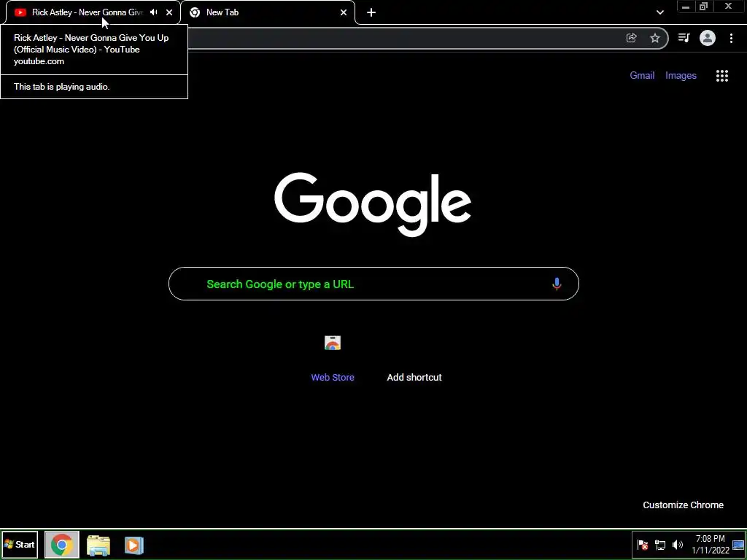Click show desktop icon in tray corner
Image resolution: width=747 pixels, height=560 pixels.
[x=738, y=545]
